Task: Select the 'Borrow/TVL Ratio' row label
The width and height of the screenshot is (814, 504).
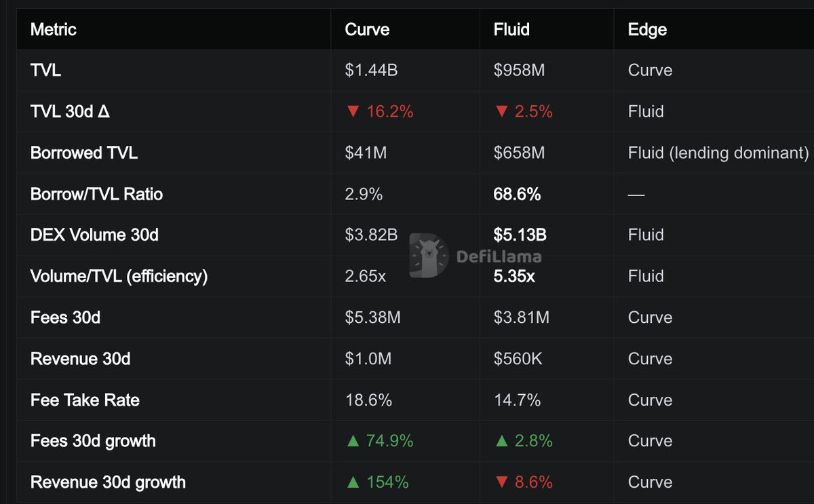Action: [x=96, y=195]
